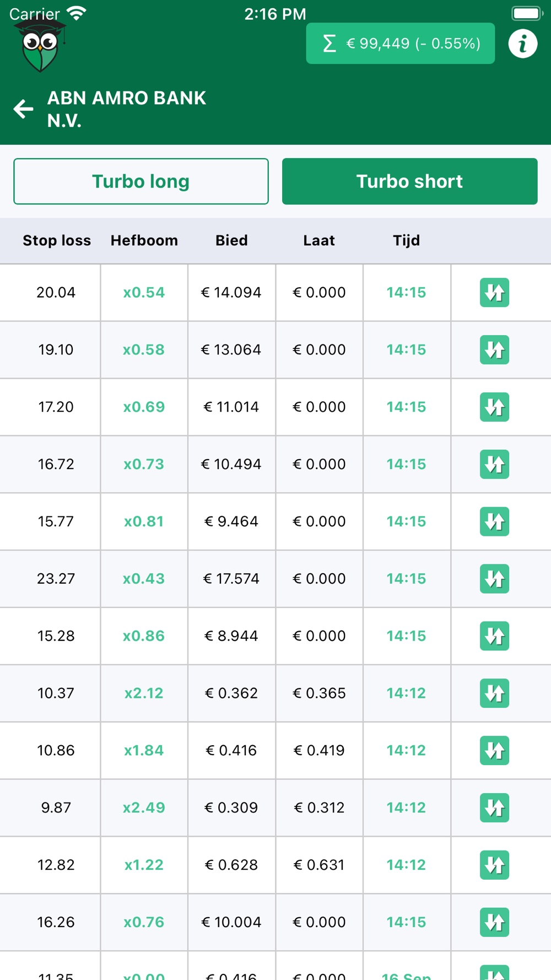
Task: Tap the back arrow beside ABN AMRO BANK
Action: pos(23,109)
